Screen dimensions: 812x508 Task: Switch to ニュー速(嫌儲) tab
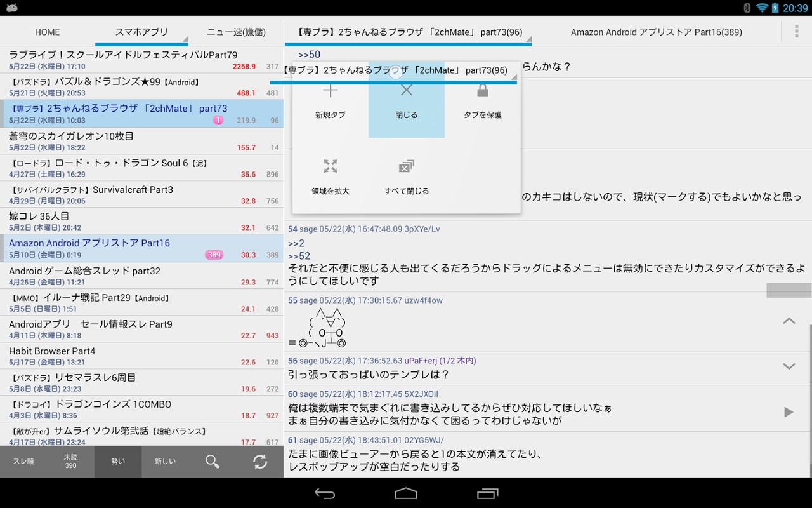[237, 32]
